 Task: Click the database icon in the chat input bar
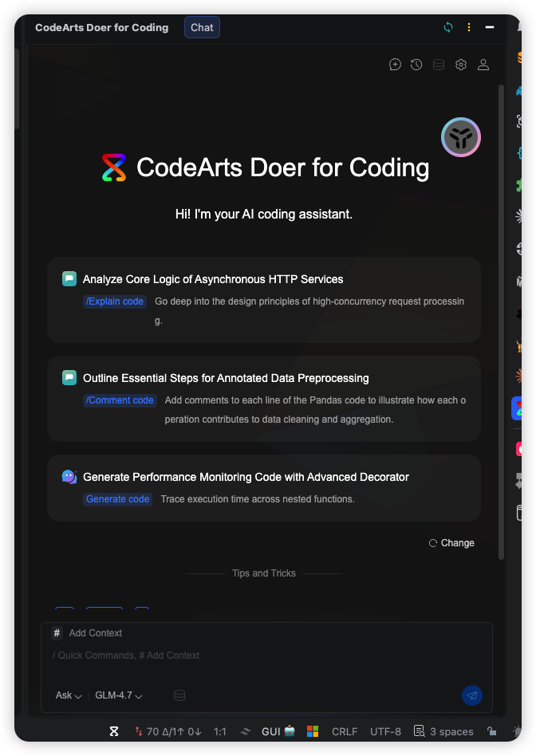[179, 695]
